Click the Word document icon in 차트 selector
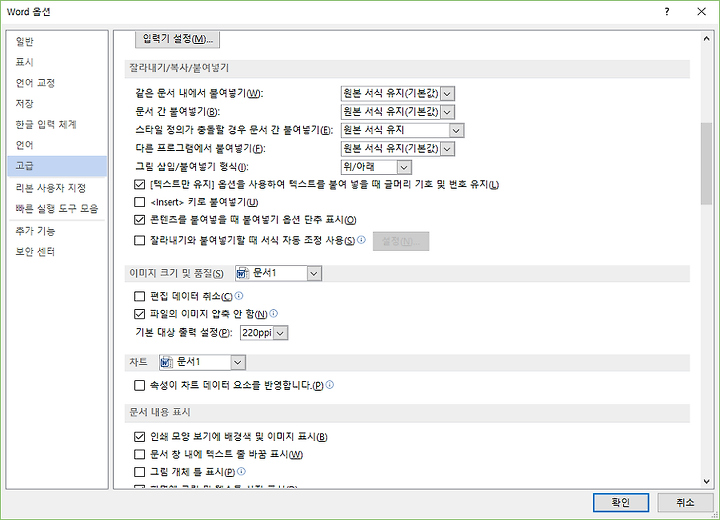The height and width of the screenshot is (520, 720). pos(166,362)
